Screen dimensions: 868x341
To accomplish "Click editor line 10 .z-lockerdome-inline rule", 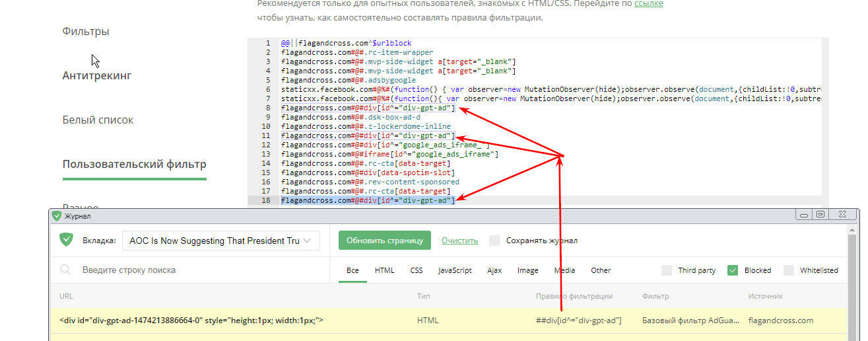I will coord(366,126).
